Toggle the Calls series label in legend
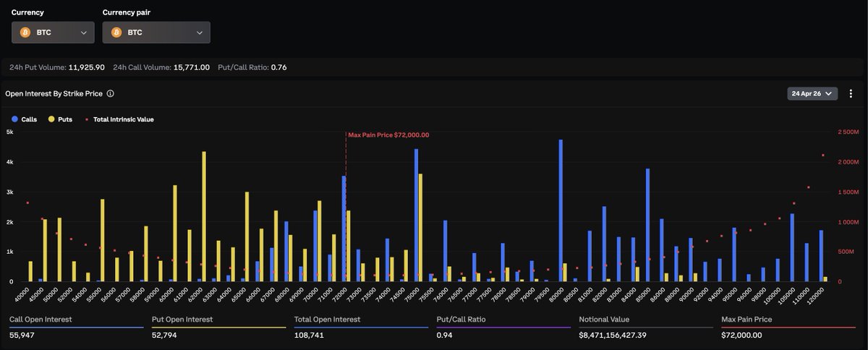 [x=29, y=119]
